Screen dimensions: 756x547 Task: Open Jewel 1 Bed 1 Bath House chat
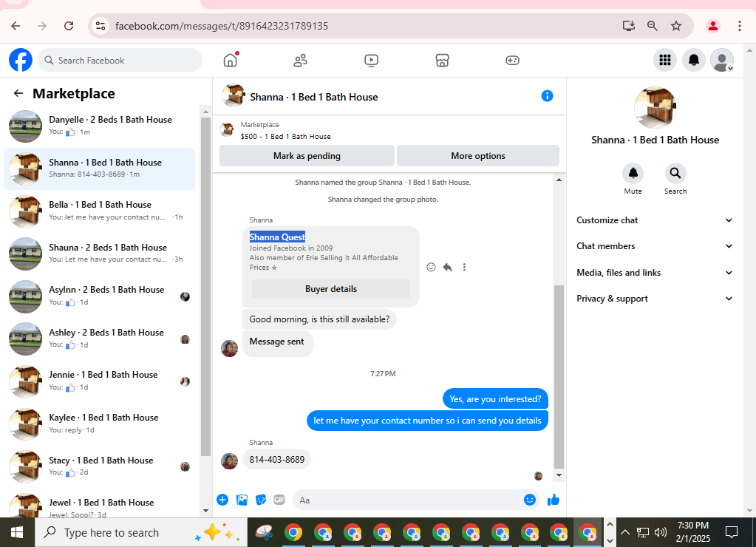tap(99, 505)
